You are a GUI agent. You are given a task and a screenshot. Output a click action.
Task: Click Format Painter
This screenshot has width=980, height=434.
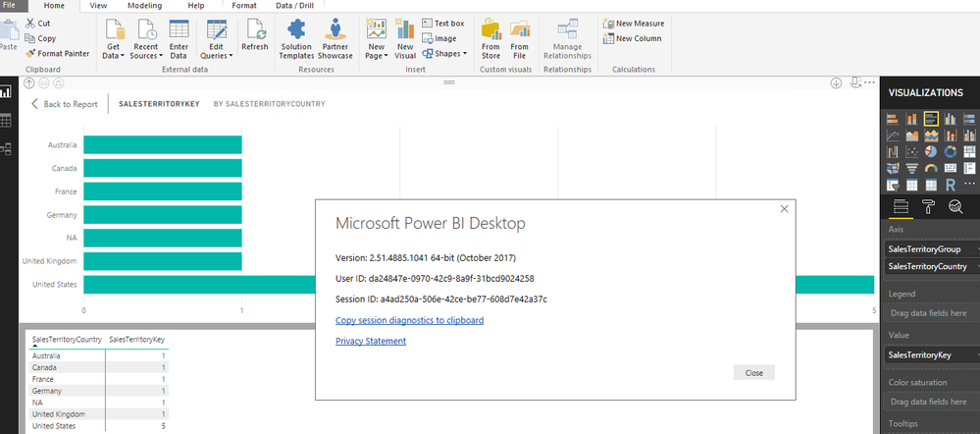(58, 53)
